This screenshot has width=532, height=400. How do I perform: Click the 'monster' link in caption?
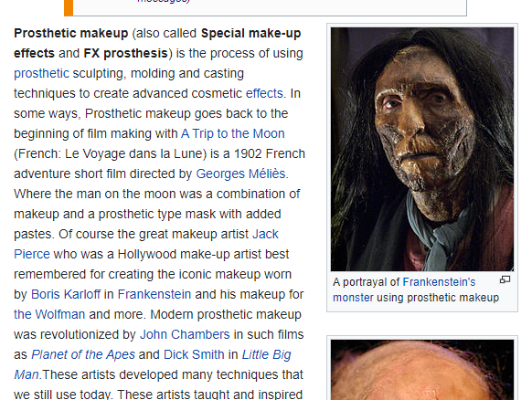coord(353,298)
